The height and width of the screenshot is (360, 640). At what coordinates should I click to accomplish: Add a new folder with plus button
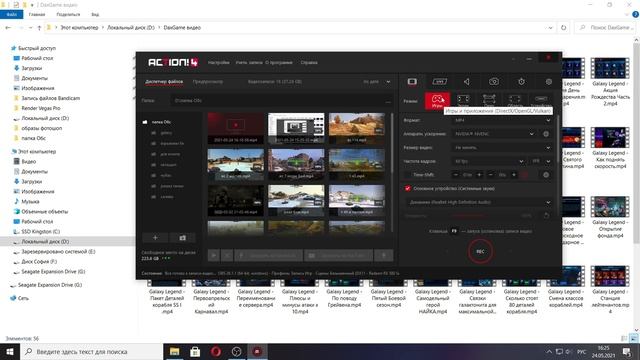(x=155, y=238)
